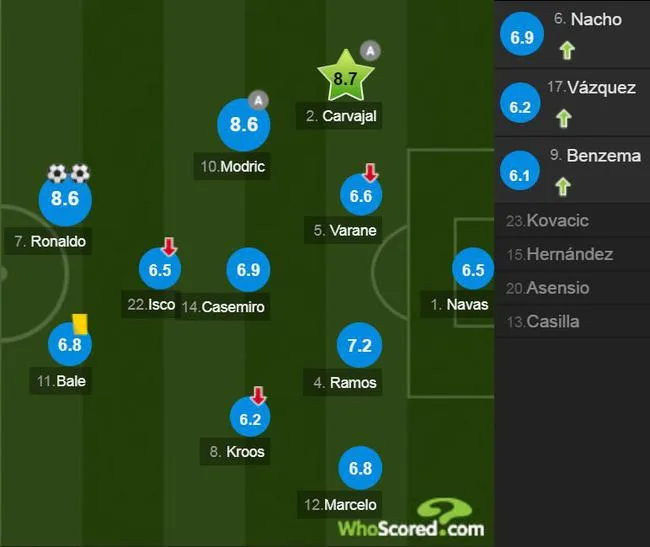Click the green sub-on arrow under Vázquez
The image size is (650, 547).
564,118
